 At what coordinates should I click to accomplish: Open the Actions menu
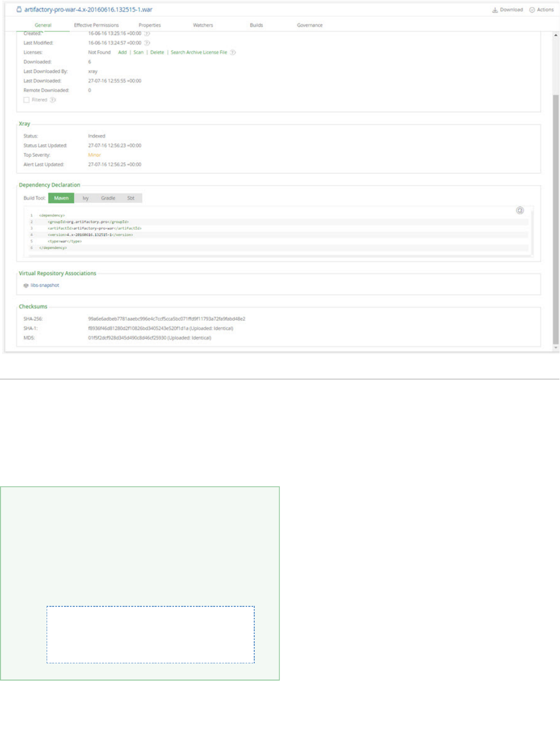[x=542, y=10]
